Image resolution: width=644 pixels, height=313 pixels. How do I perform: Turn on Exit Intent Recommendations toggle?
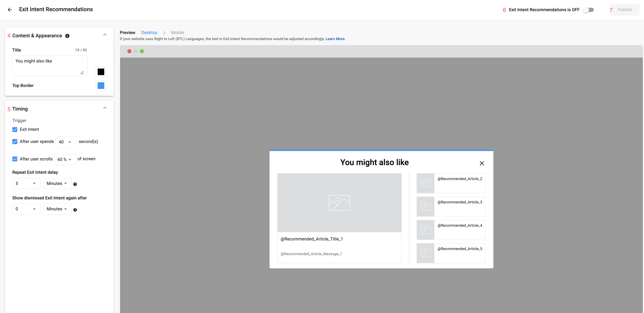pos(588,10)
